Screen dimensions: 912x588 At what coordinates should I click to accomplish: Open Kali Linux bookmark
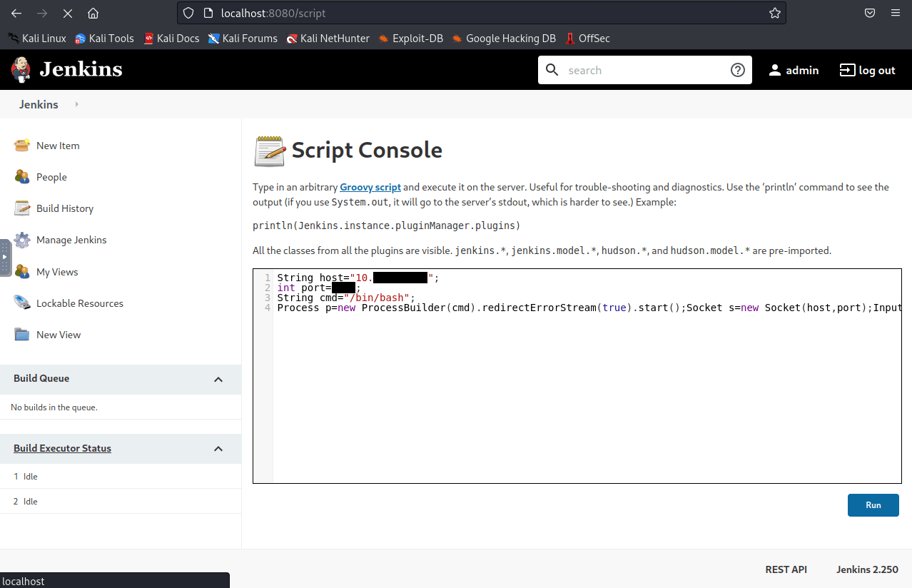[x=37, y=39]
